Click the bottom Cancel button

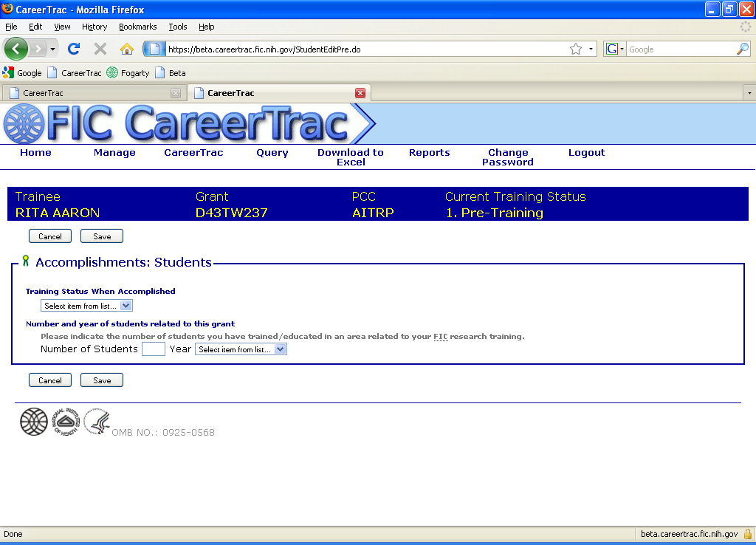click(x=50, y=380)
